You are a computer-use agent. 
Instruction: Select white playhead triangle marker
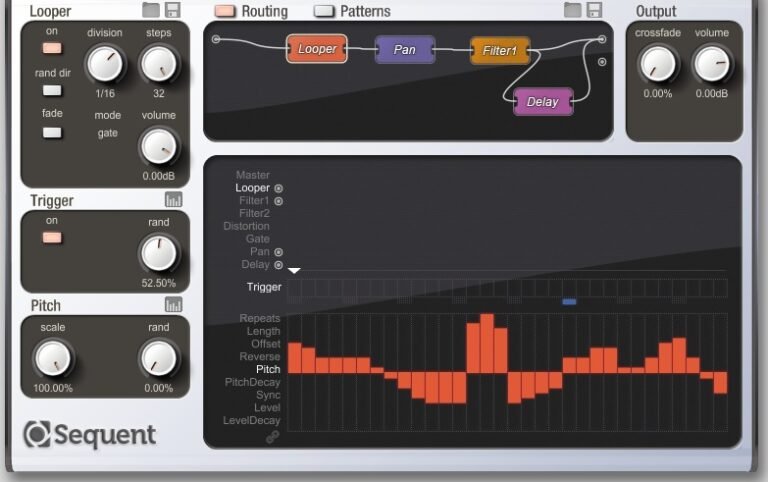click(294, 270)
